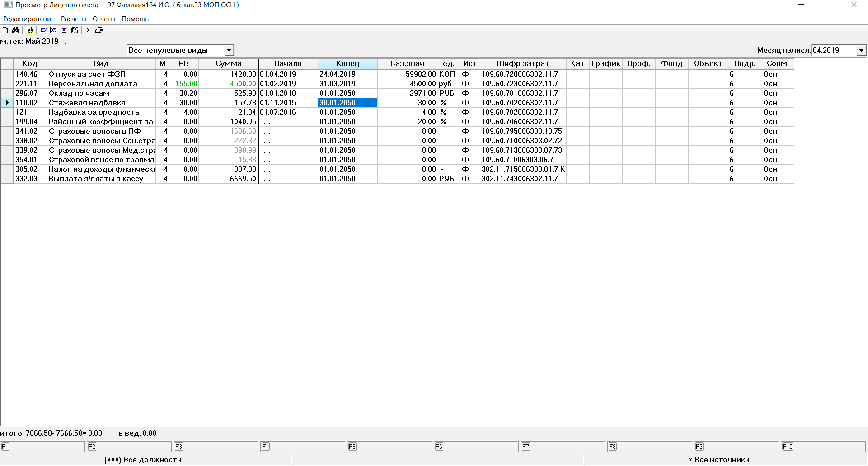868x466 pixels.
Task: Click the F7 function key button
Action: [563, 447]
